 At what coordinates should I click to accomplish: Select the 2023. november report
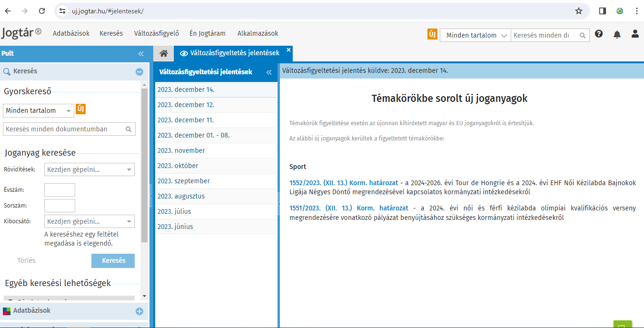click(181, 150)
